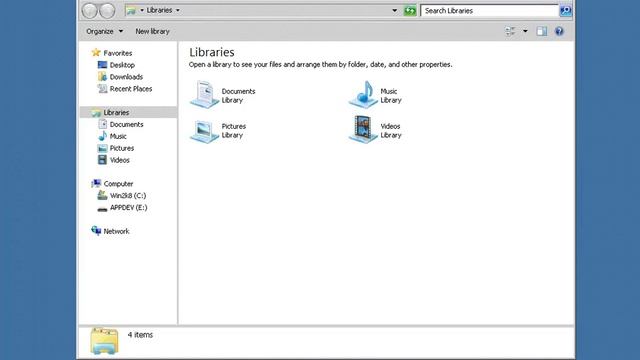Click the Music Library label text
This screenshot has height=360, width=640.
pyautogui.click(x=391, y=96)
